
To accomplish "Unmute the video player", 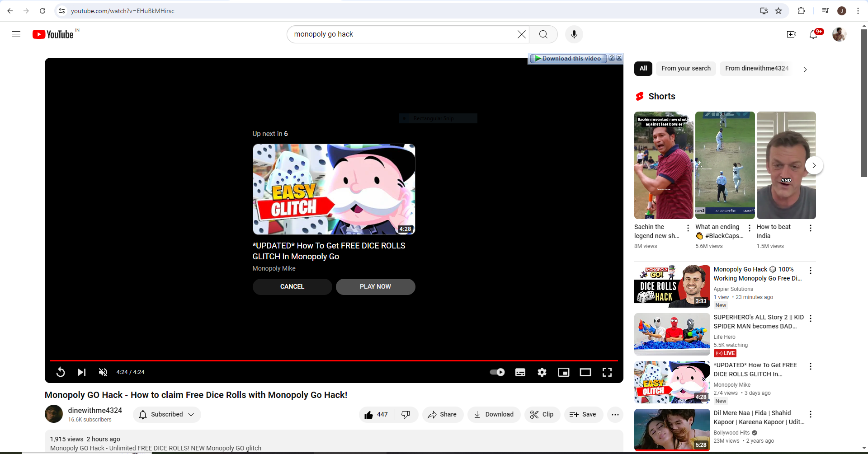I will click(x=103, y=372).
